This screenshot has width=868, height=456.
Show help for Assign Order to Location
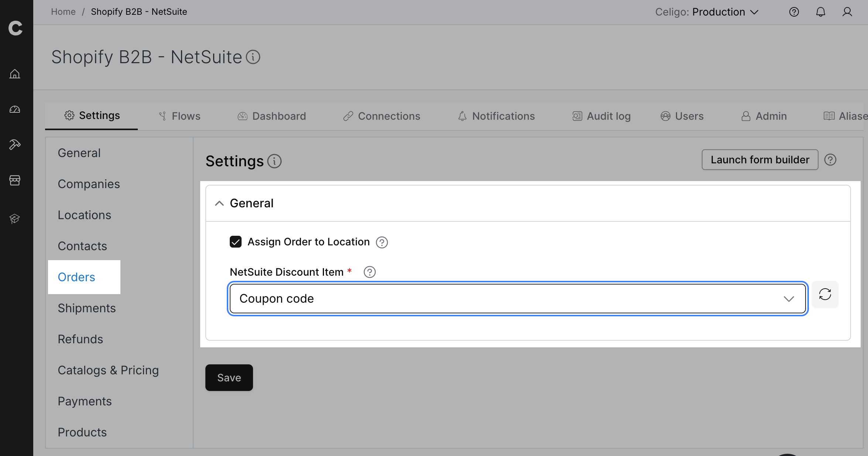point(382,242)
